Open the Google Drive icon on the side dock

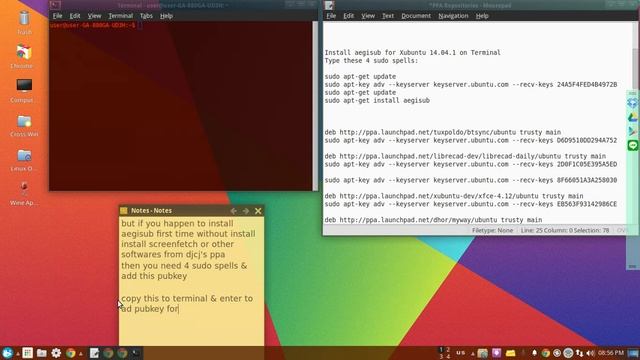pyautogui.click(x=633, y=118)
